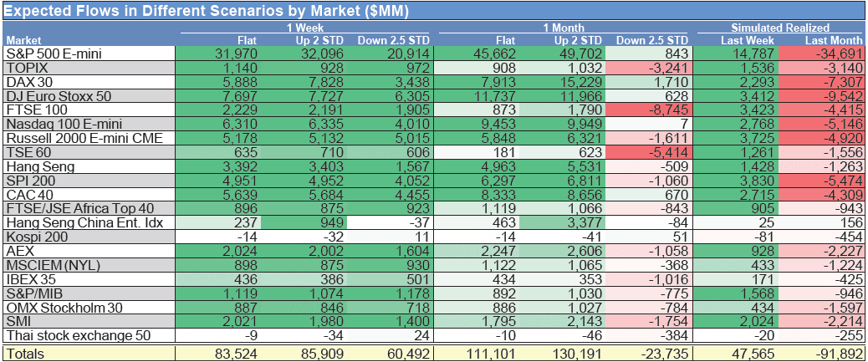The height and width of the screenshot is (362, 868).
Task: Select the Totals cell 130,191
Action: coord(563,353)
